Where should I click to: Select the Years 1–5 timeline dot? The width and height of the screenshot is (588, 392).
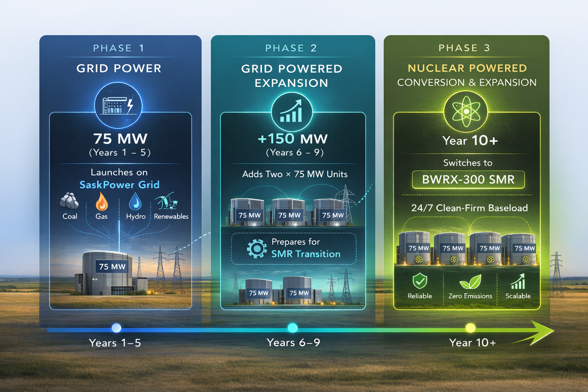(x=116, y=328)
